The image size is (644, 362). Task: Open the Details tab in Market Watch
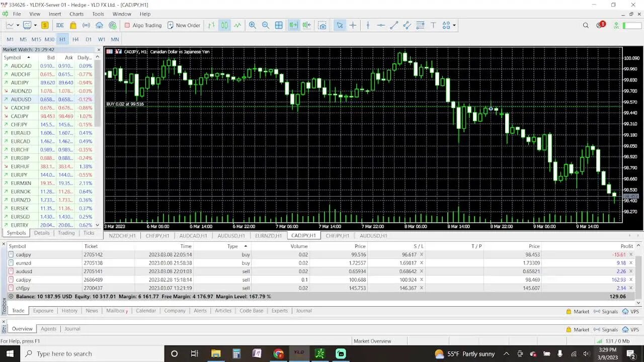pyautogui.click(x=42, y=233)
